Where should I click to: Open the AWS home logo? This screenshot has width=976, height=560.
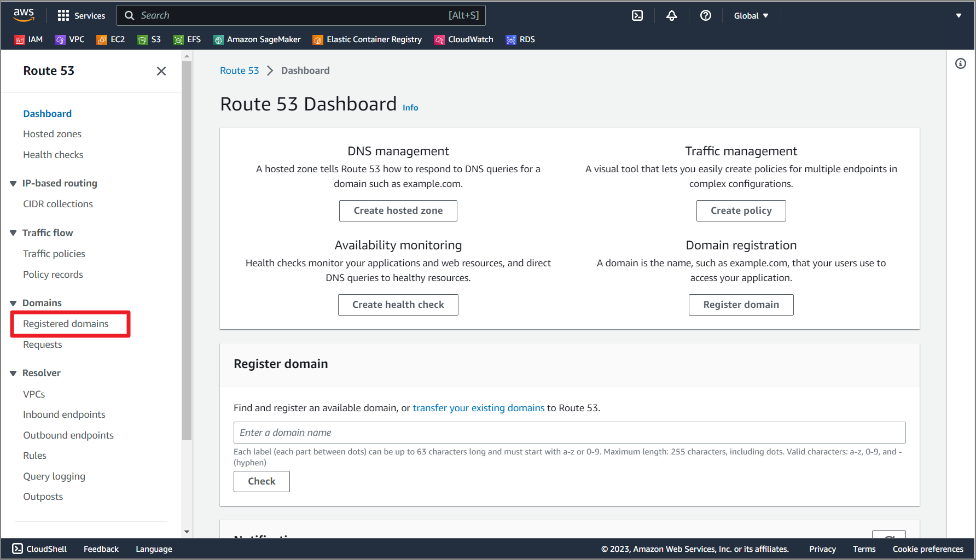point(24,15)
